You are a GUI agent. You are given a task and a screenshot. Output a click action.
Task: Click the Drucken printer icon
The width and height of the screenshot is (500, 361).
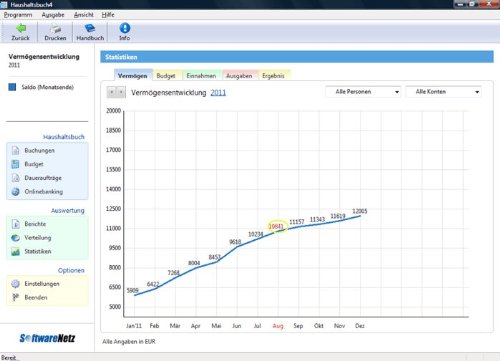[x=56, y=29]
